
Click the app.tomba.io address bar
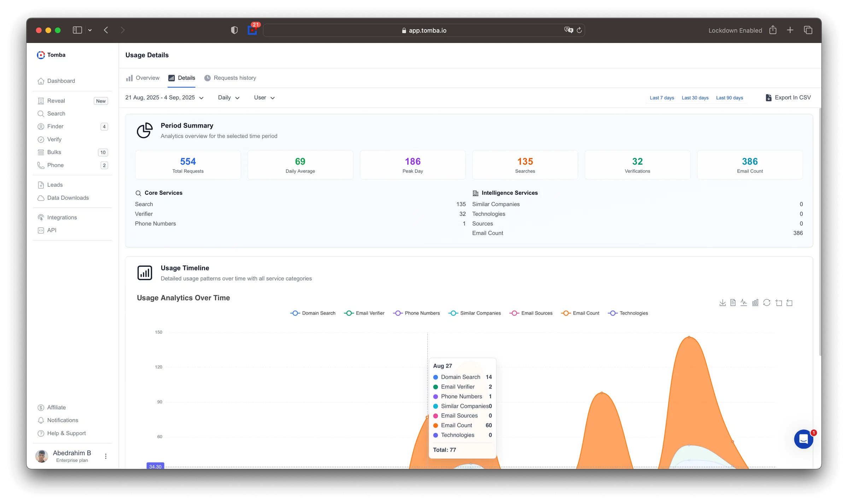424,30
